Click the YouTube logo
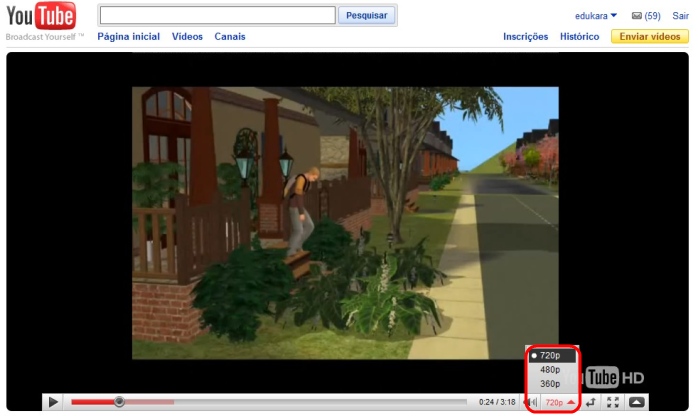 click(x=41, y=16)
